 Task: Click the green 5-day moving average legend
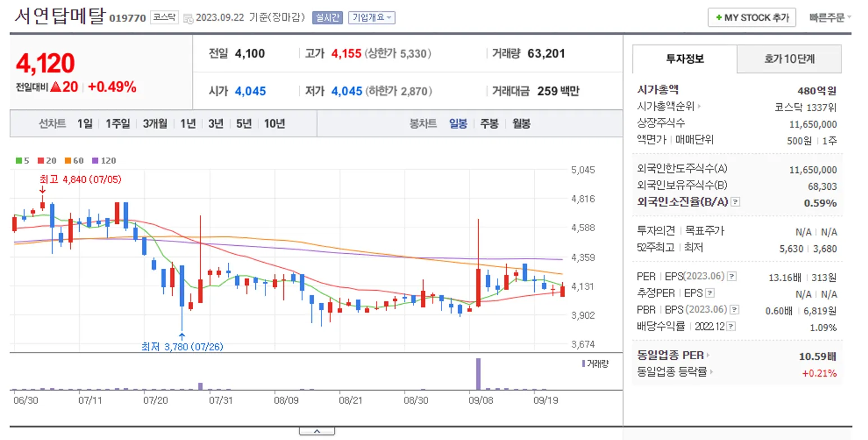(22, 161)
